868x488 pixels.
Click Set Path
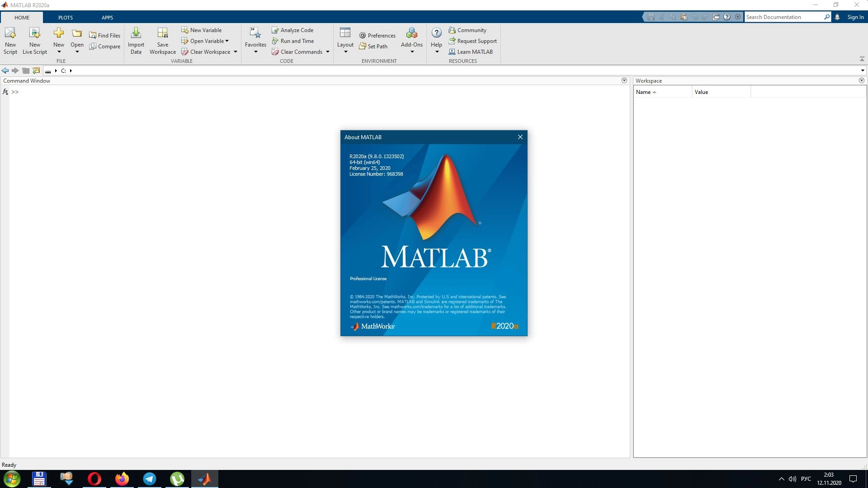[x=373, y=46]
